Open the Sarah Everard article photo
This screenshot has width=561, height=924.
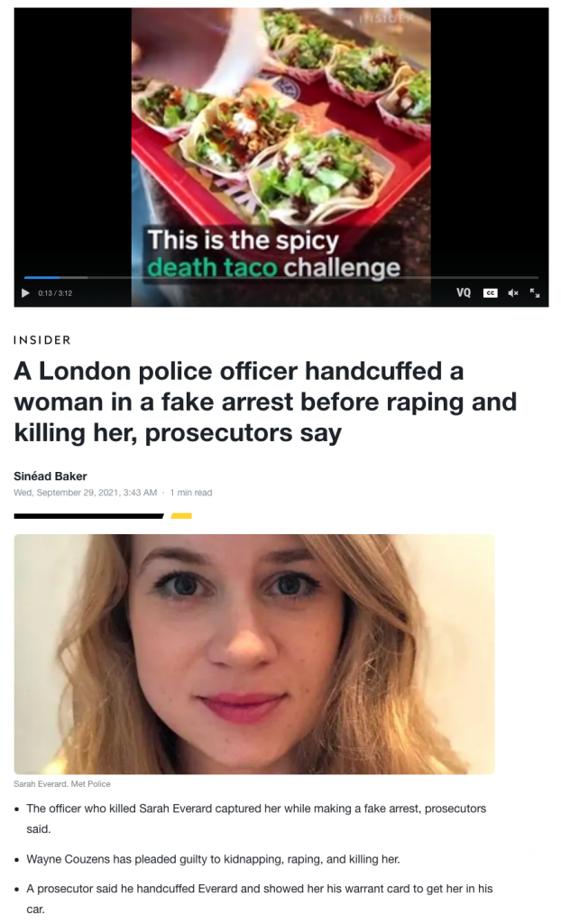pos(254,654)
